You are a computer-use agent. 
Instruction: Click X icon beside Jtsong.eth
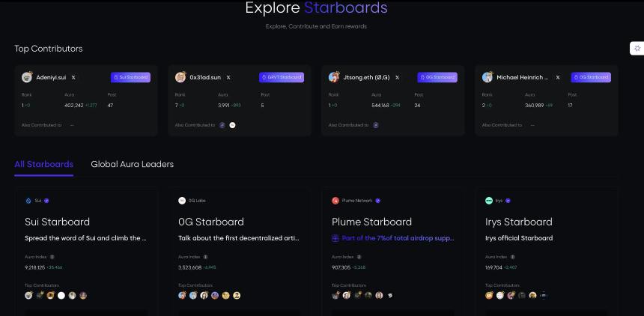[397, 77]
